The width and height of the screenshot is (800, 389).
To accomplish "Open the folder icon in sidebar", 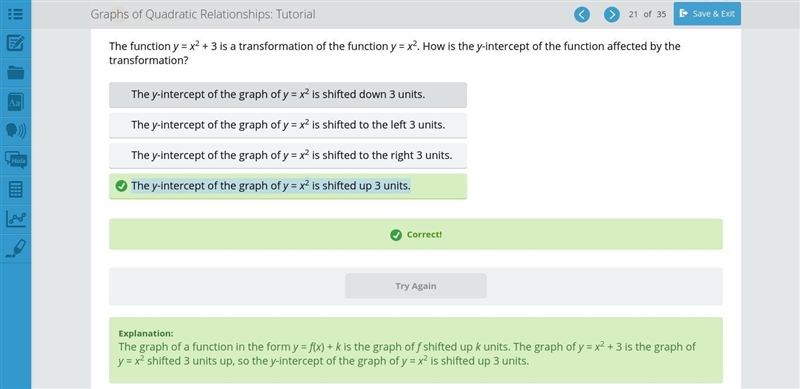I will pos(15,72).
